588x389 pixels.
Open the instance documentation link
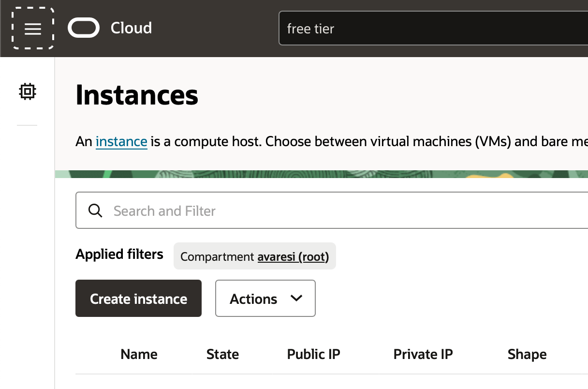coord(121,141)
